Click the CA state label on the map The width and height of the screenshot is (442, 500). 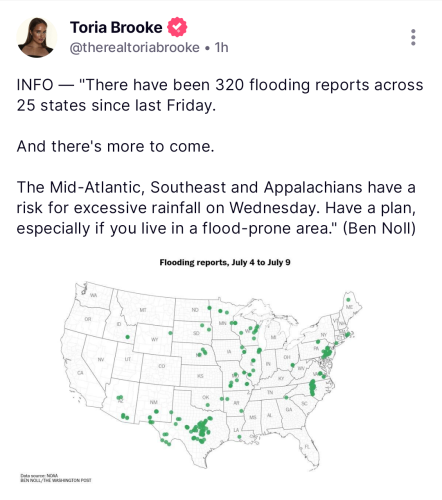pos(80,373)
